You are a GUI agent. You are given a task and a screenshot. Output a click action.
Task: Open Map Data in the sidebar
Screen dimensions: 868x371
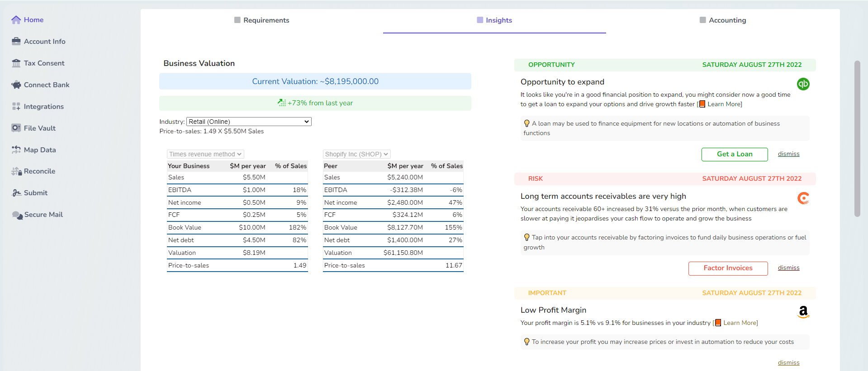[x=33, y=150]
